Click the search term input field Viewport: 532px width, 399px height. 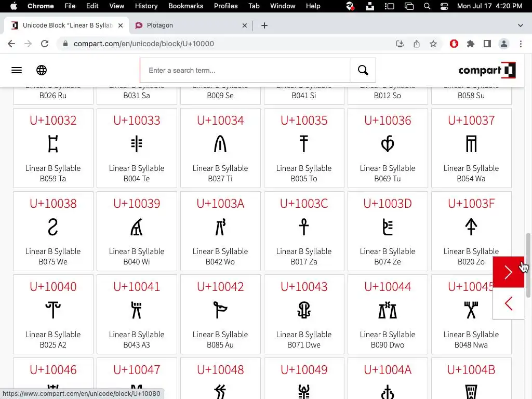point(246,70)
